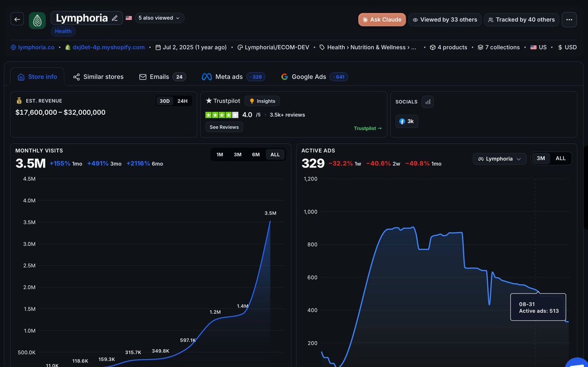The height and width of the screenshot is (367, 588).
Task: Click the 1.2M data label on visits chart
Action: (215, 312)
